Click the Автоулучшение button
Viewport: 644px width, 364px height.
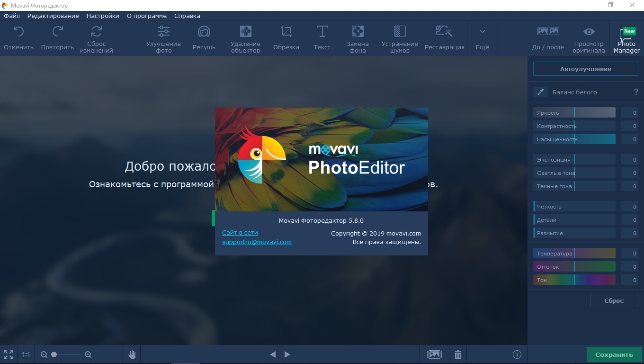586,69
